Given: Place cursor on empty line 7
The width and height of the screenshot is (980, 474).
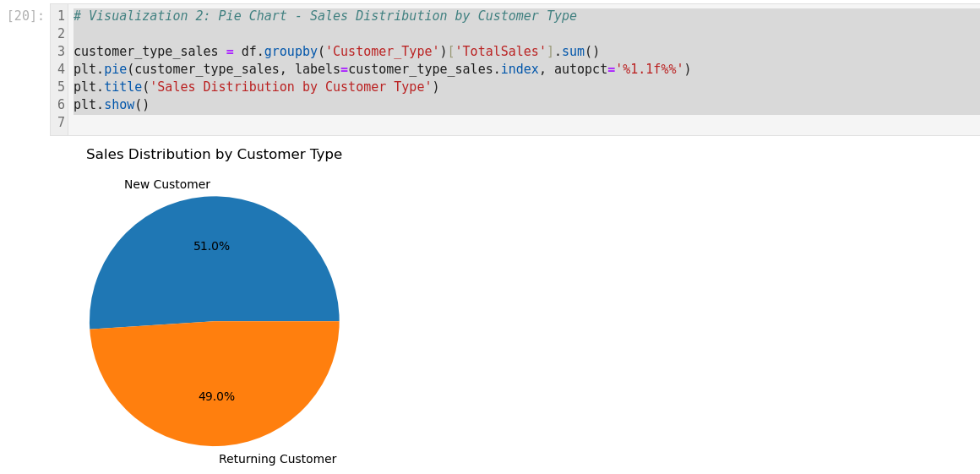Looking at the screenshot, I should click(338, 123).
